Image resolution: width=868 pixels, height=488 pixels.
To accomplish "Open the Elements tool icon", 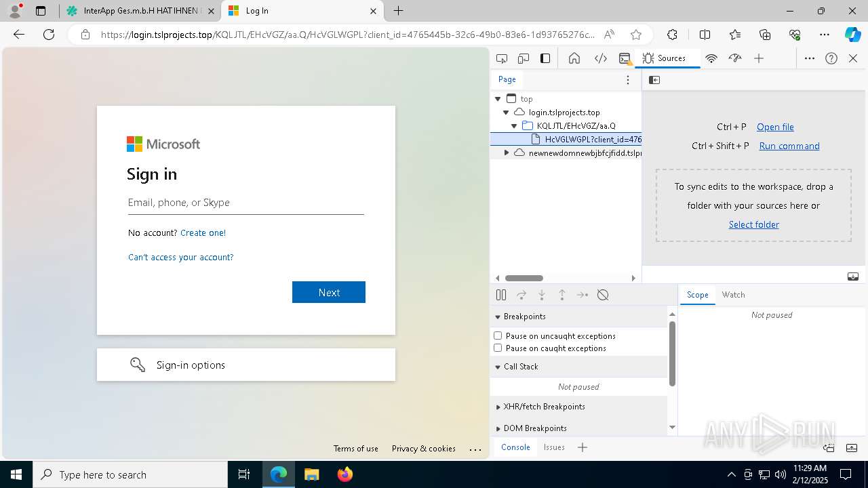I will [601, 58].
